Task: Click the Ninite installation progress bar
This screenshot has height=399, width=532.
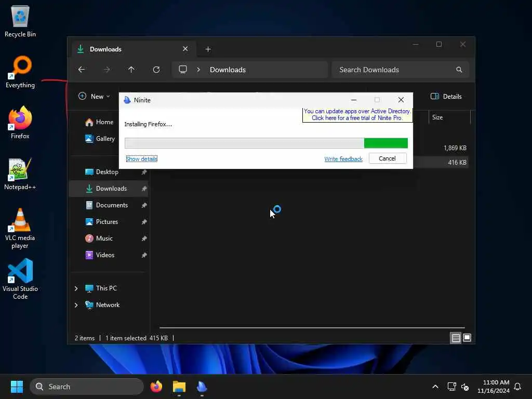Action: (x=266, y=143)
